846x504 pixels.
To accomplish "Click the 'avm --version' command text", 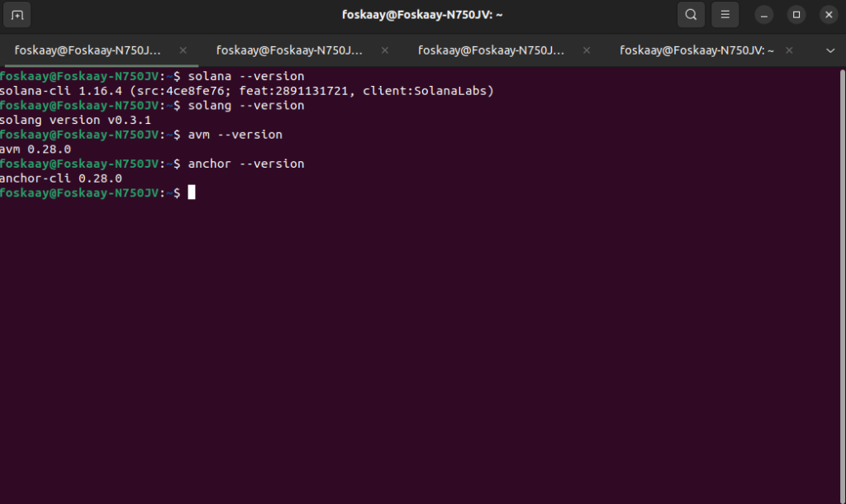I will coord(235,135).
